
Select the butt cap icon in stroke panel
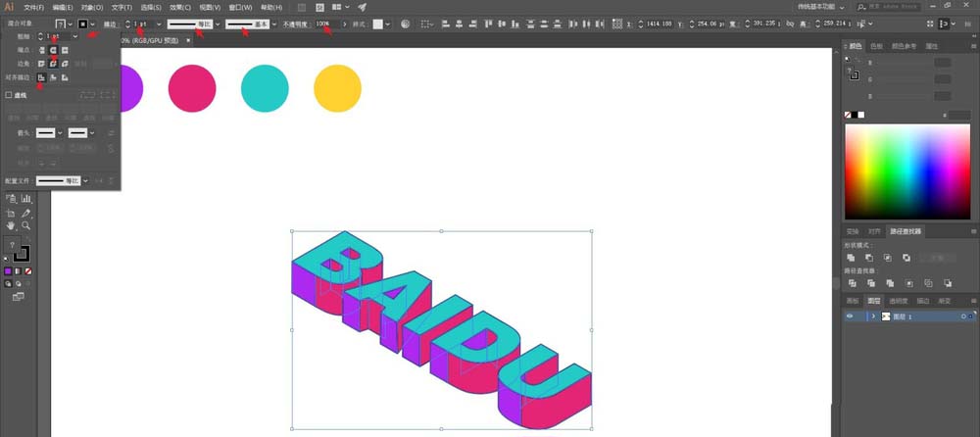click(x=41, y=50)
